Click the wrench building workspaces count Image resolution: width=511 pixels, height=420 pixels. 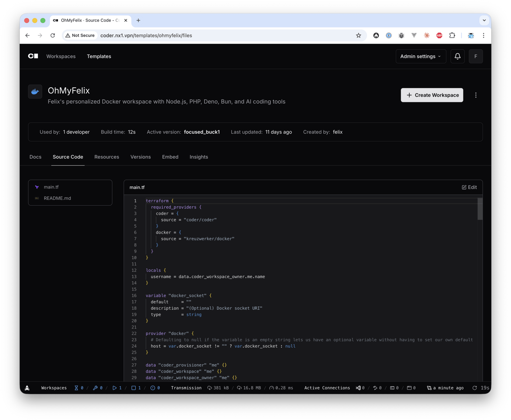tap(98, 388)
